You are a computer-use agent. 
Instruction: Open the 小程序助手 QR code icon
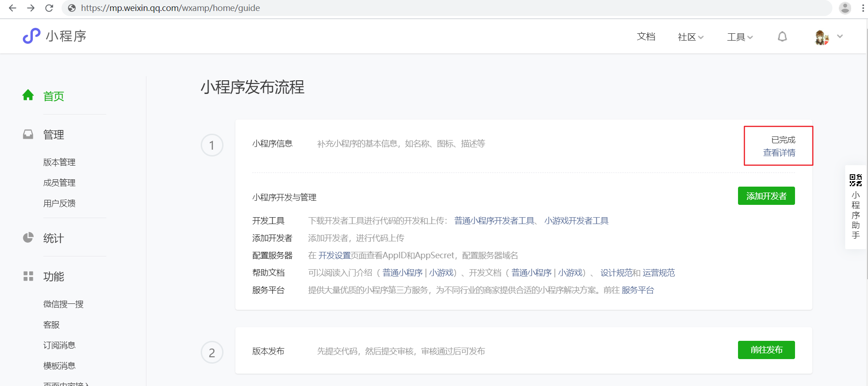(x=856, y=180)
